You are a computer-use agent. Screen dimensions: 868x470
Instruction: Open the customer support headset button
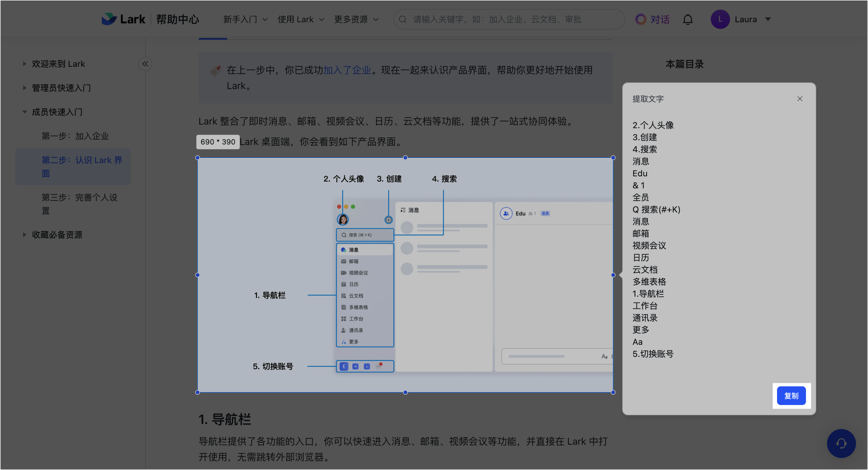(841, 444)
